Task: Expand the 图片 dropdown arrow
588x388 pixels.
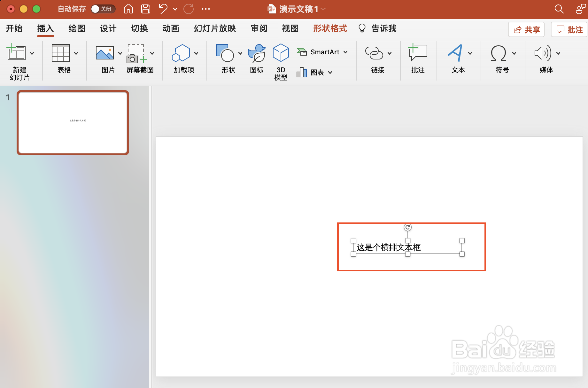Action: click(x=120, y=53)
